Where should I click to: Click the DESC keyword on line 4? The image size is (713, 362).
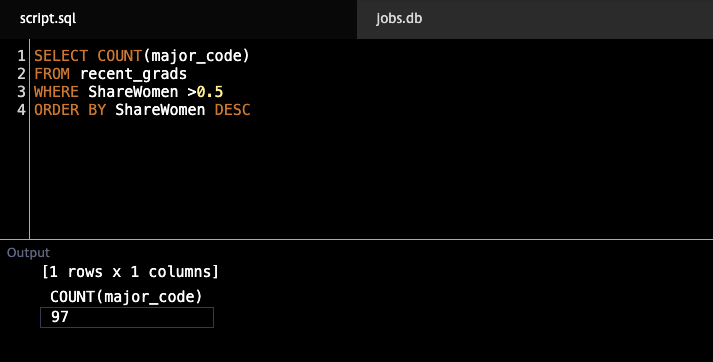[x=232, y=110]
